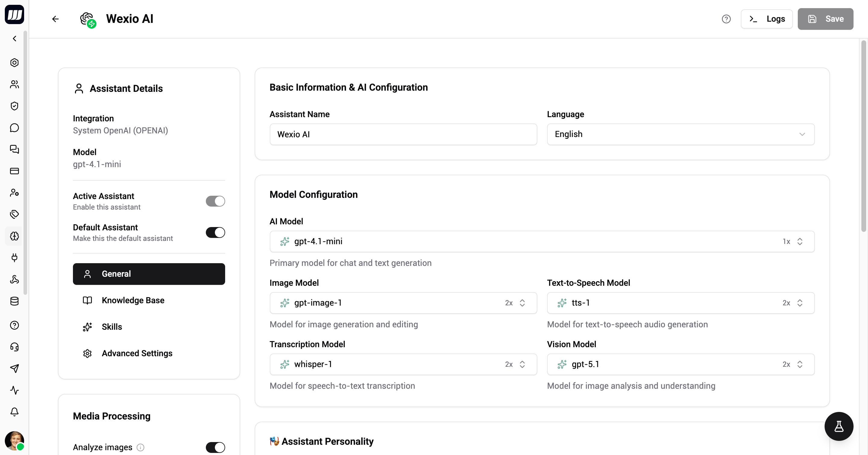Open the plug integrations icon in sidebar
The height and width of the screenshot is (455, 868).
point(14,258)
